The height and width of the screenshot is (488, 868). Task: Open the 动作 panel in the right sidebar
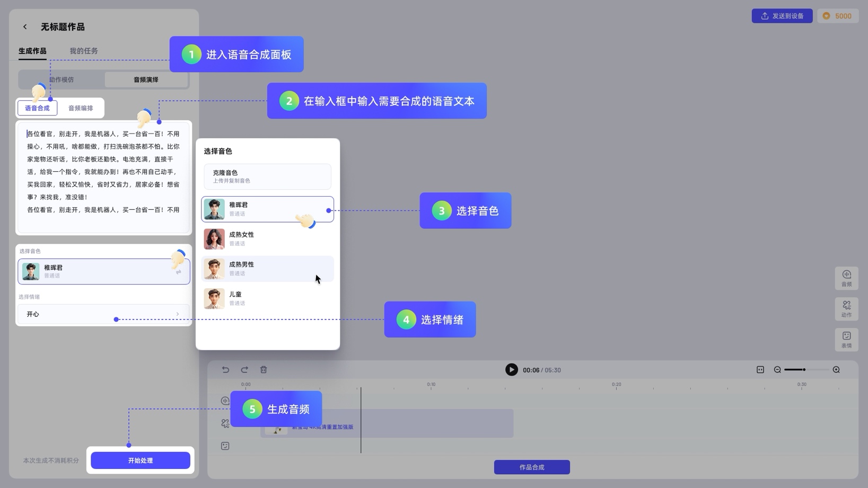[847, 309]
